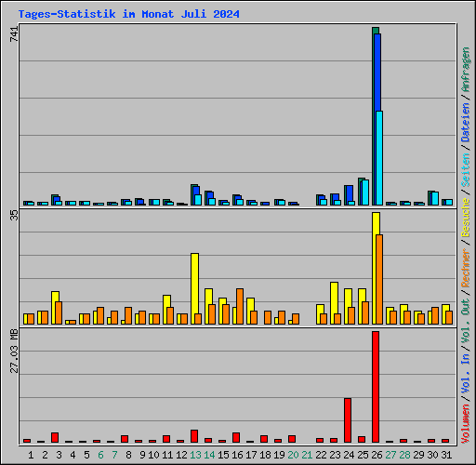Select weekend day '13' on the x-axis

pyautogui.click(x=195, y=455)
